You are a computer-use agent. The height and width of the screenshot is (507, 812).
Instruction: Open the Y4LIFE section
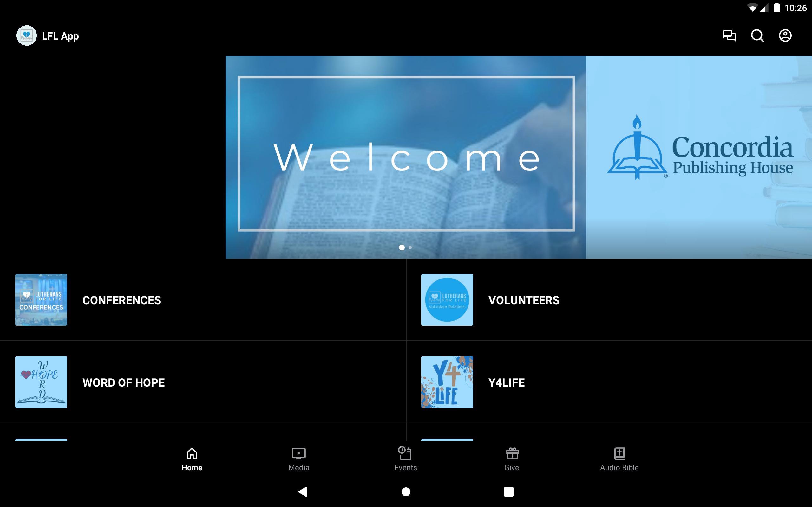[506, 382]
